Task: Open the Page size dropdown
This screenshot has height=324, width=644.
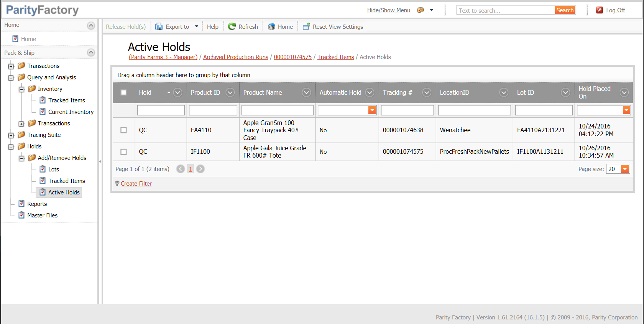Action: (625, 169)
